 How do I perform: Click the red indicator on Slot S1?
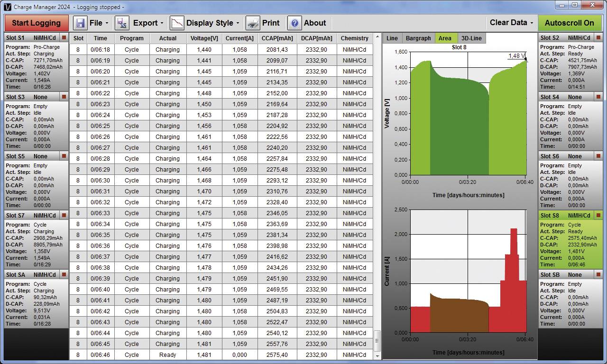(64, 37)
